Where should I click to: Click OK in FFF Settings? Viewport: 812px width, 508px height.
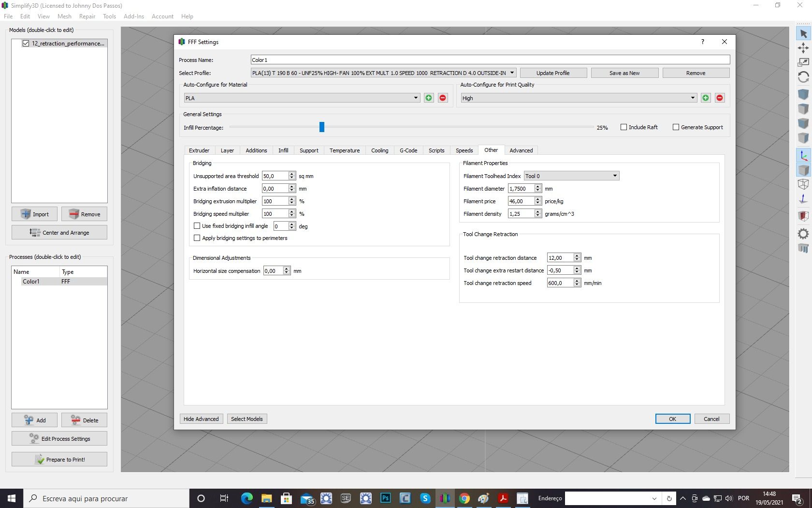click(672, 419)
